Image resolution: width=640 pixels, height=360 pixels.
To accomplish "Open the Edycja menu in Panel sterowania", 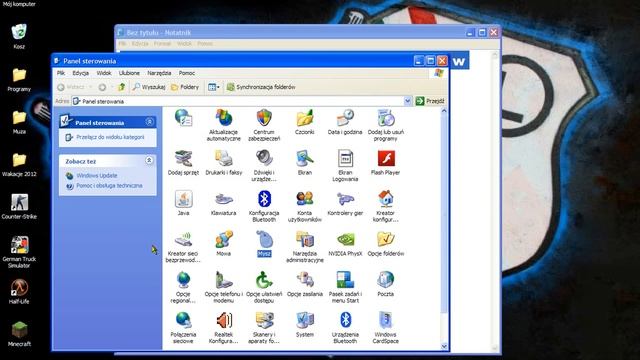I will [x=80, y=73].
